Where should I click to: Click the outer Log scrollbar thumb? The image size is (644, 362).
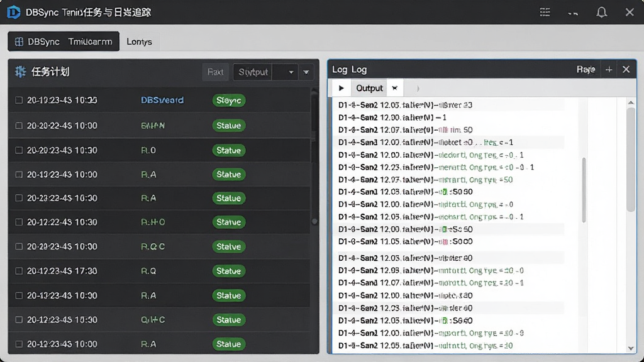631,160
